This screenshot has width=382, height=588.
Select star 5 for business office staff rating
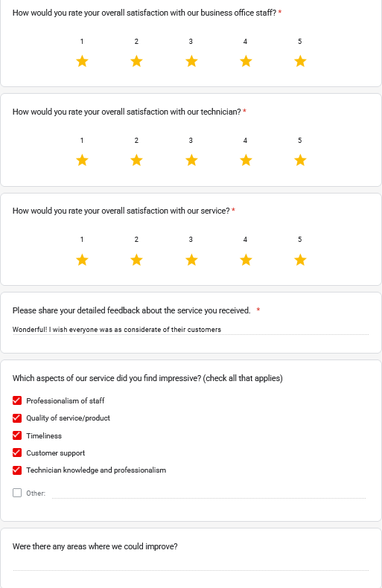pos(300,61)
